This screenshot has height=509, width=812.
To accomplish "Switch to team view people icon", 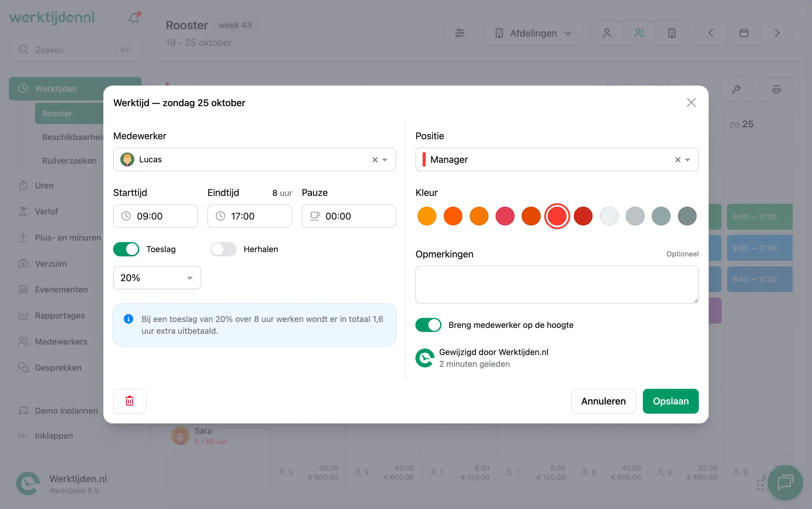I will (x=639, y=33).
